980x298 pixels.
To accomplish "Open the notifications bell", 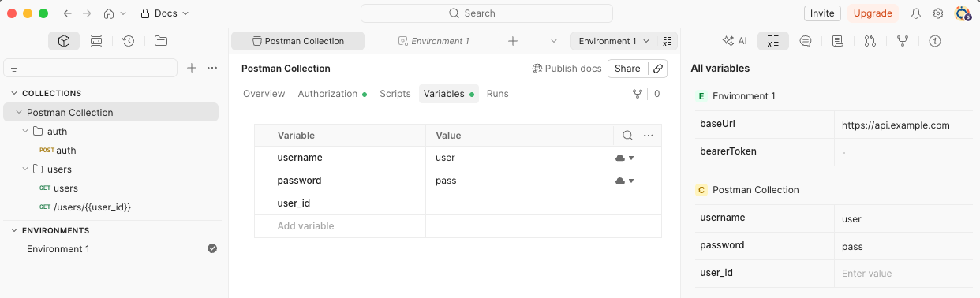I will click(x=916, y=13).
